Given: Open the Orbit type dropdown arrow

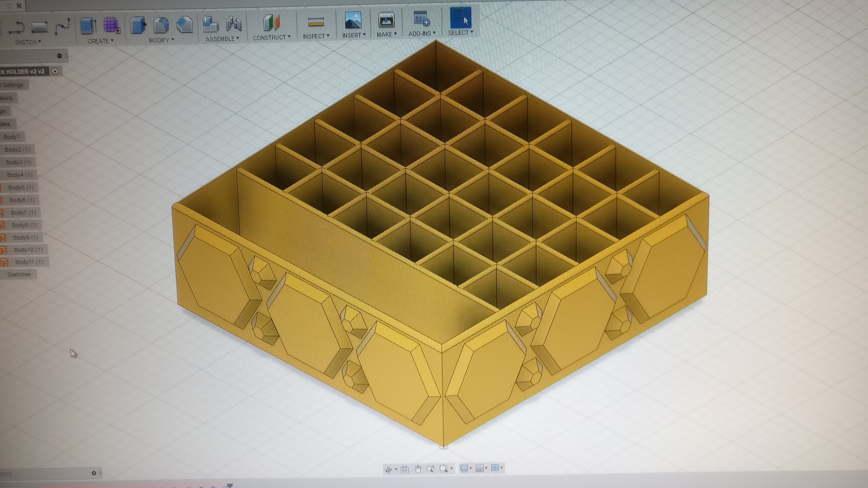Looking at the screenshot, I should [396, 469].
